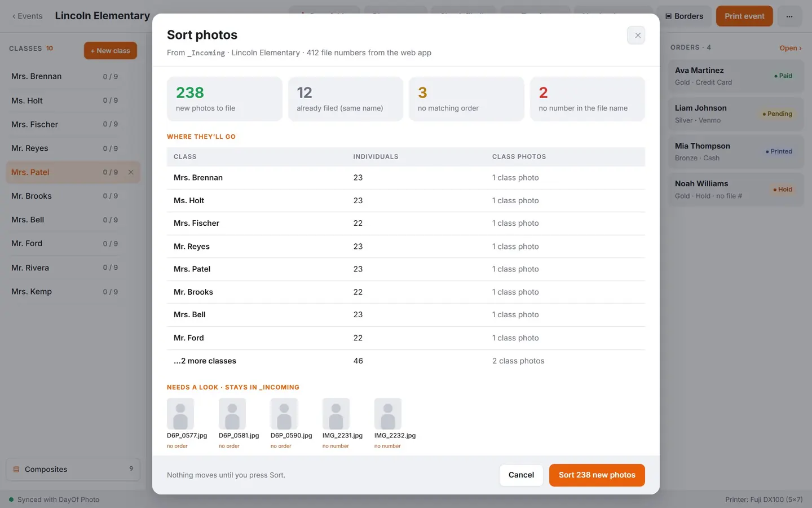View the IMG_2231.jpg thumbnail
812x508 pixels.
pos(336,414)
